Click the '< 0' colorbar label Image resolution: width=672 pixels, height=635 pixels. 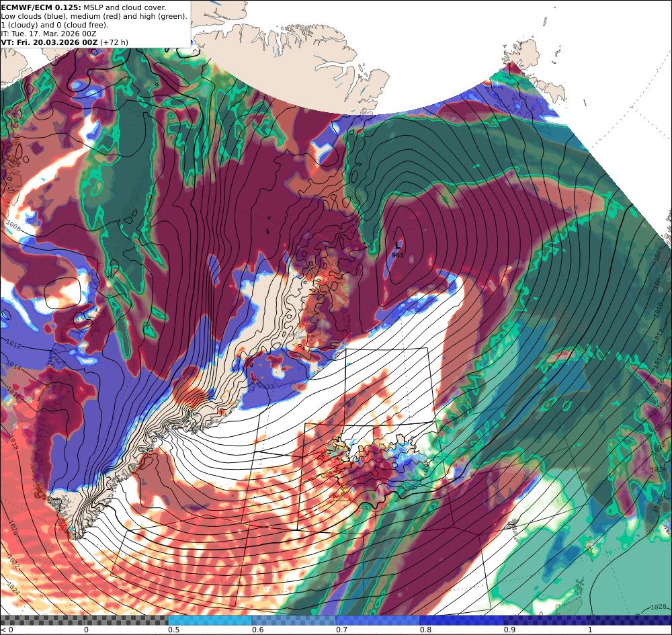[7, 630]
